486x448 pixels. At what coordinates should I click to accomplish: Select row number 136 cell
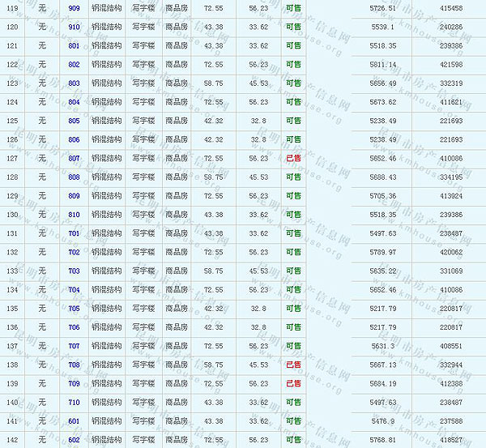[x=12, y=327]
